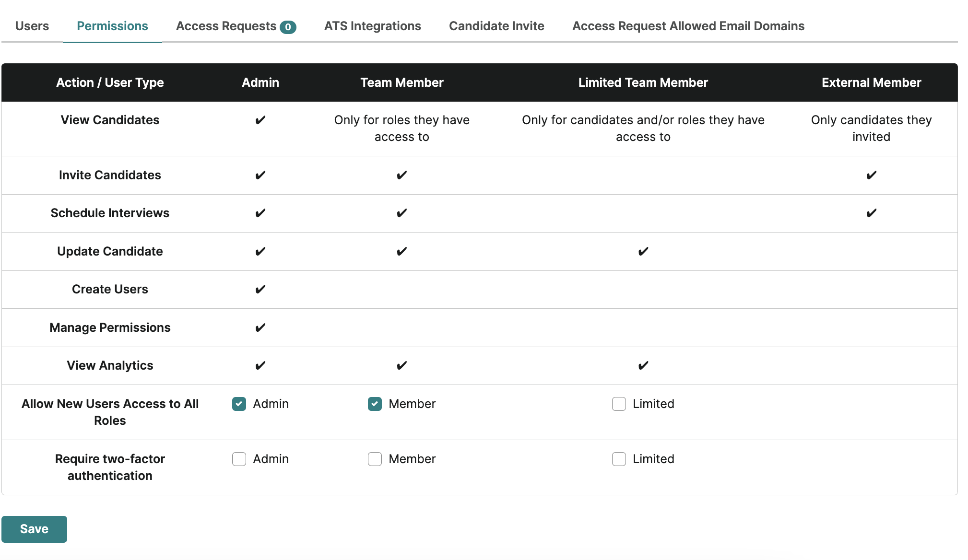Click the Admin checkmark for Manage Permissions
968x560 pixels.
(x=260, y=327)
